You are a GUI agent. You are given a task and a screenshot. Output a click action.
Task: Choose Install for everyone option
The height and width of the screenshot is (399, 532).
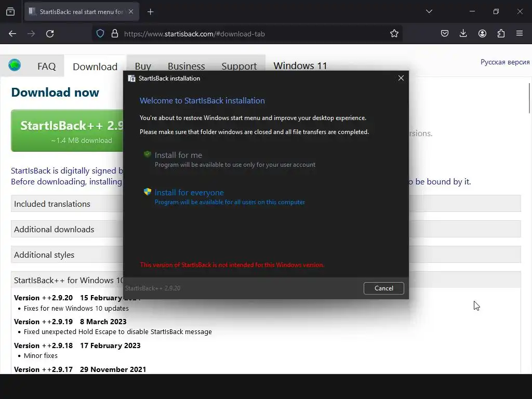(224, 197)
